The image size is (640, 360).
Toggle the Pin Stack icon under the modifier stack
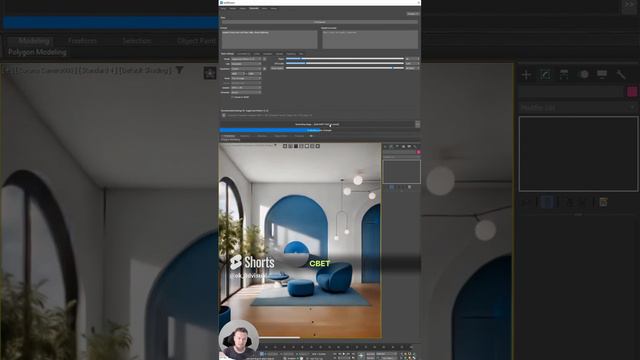coord(527,202)
